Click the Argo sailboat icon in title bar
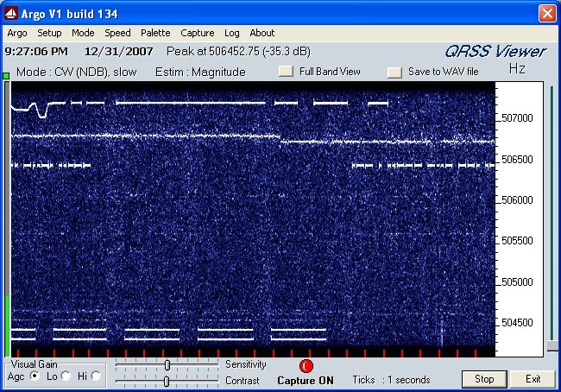This screenshot has width=561, height=392. [10, 13]
